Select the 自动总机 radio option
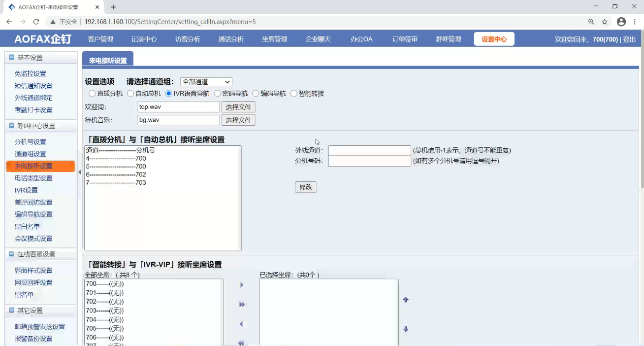The image size is (644, 346). tap(130, 94)
